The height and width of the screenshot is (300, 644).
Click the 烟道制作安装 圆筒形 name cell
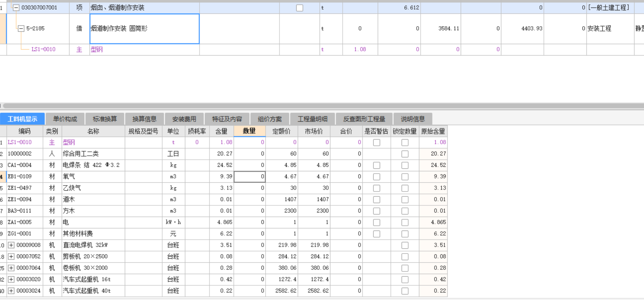145,29
